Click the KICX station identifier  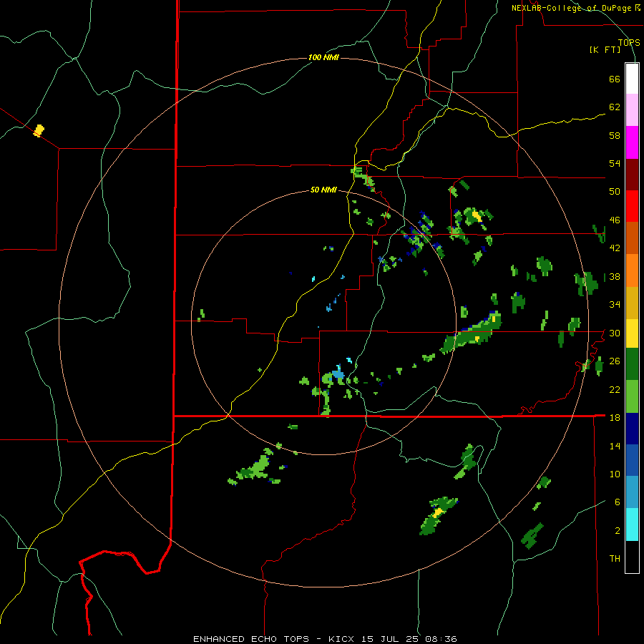pos(343,639)
